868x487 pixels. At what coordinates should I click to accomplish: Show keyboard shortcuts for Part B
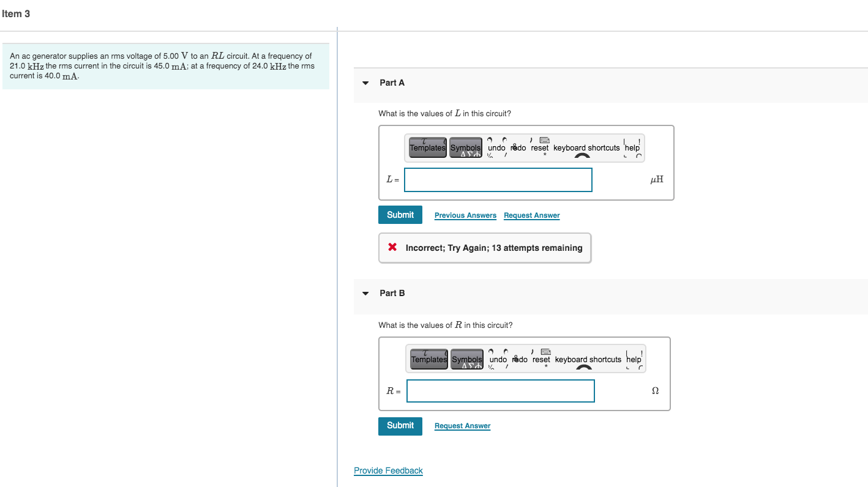point(588,359)
